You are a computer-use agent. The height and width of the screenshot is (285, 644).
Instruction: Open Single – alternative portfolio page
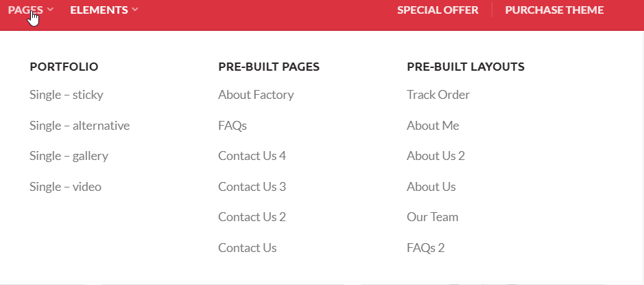[x=80, y=126]
